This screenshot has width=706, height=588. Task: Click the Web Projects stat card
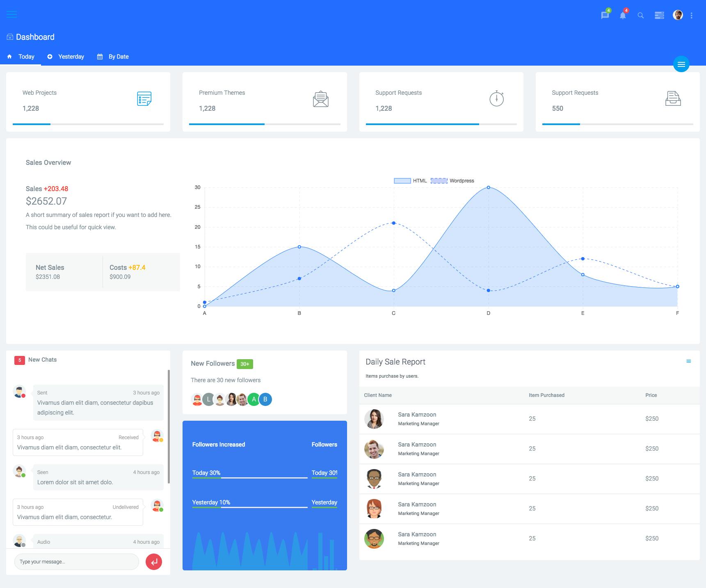click(x=88, y=102)
